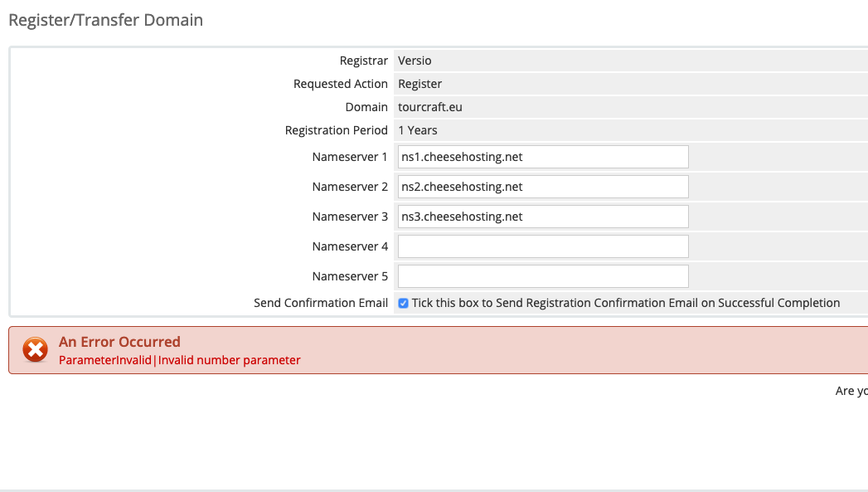Focus the empty Nameserver 5 field
The width and height of the screenshot is (868, 492).
542,276
